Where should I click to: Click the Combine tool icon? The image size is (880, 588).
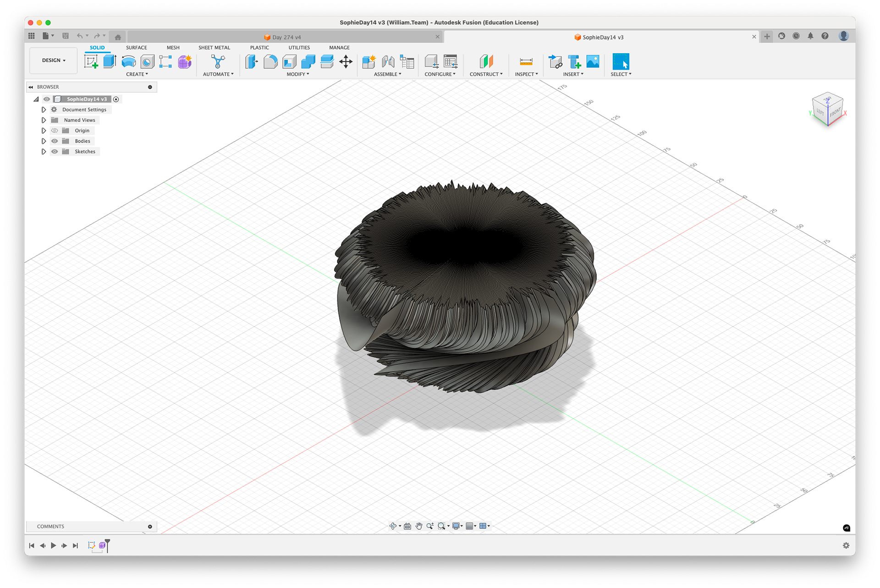click(x=308, y=61)
